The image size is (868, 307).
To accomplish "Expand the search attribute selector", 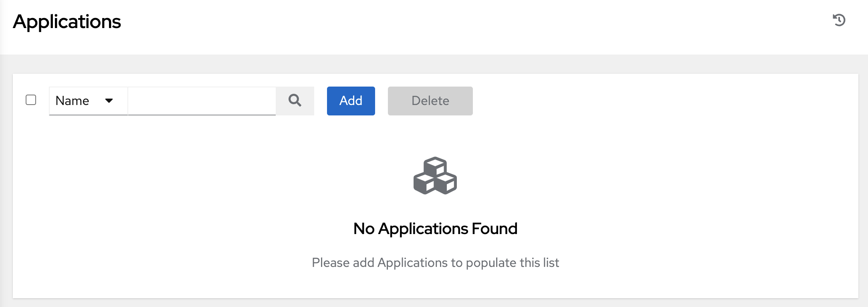I will pyautogui.click(x=87, y=101).
